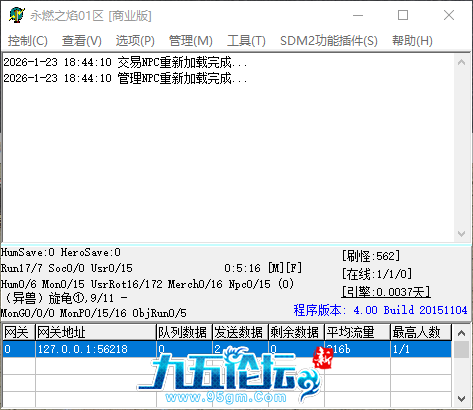Screen dimensions: 473x410
Task: Select the 216b average traffic cell
Action: coord(357,349)
